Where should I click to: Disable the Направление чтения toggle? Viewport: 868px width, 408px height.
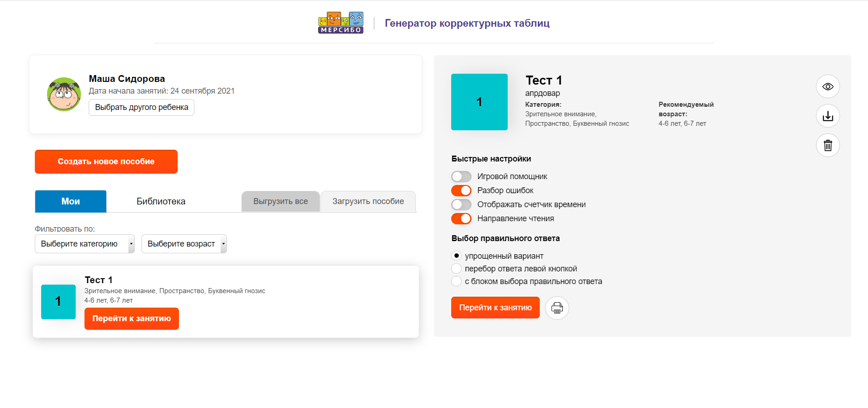461,218
